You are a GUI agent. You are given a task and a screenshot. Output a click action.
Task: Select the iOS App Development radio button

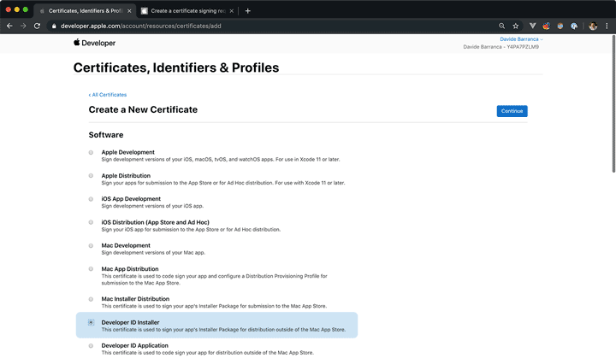pos(91,199)
